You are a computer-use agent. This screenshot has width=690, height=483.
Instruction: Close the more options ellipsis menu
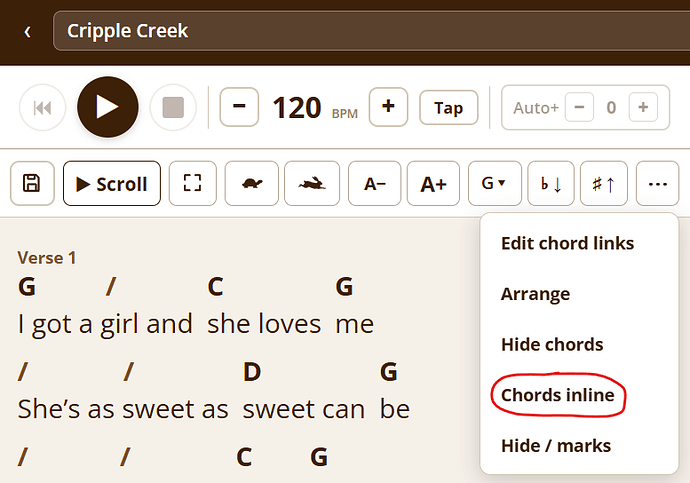(x=657, y=183)
